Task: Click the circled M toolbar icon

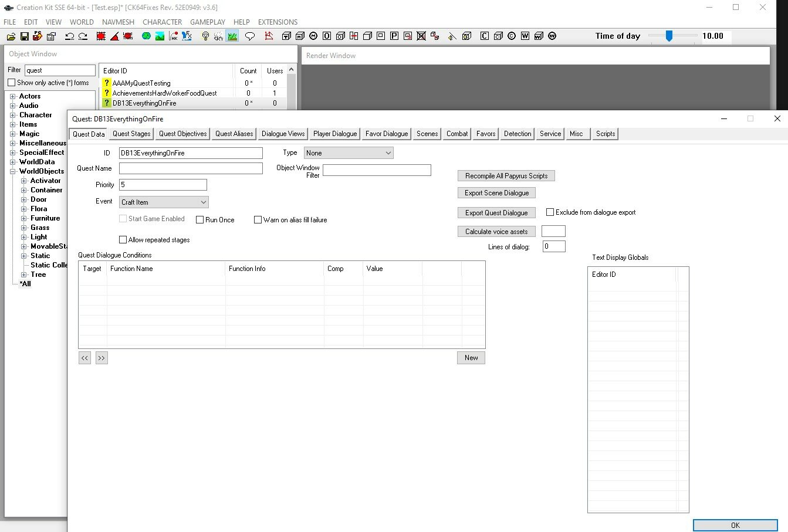Action: click(x=313, y=36)
